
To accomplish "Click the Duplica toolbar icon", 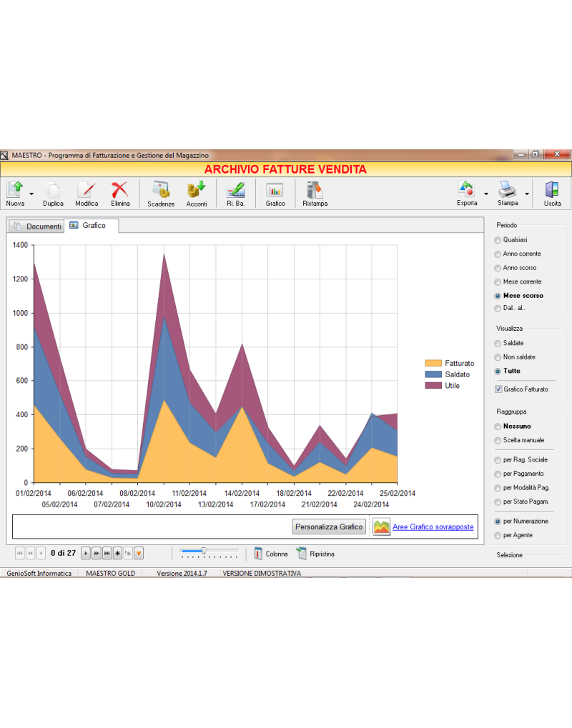I will click(53, 193).
